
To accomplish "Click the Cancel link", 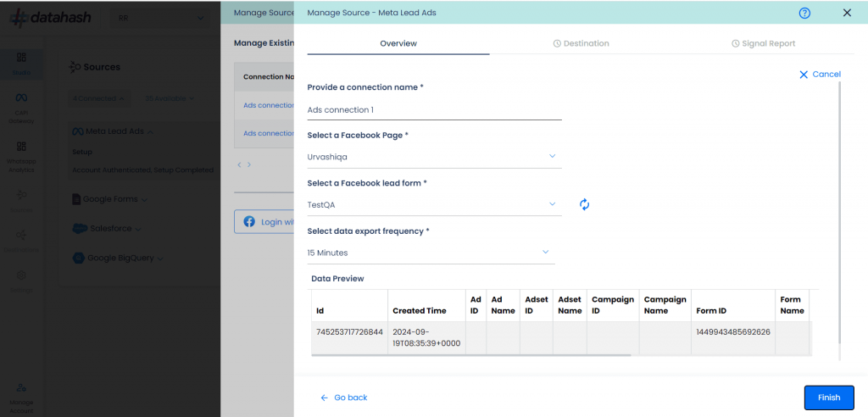I will 820,75.
